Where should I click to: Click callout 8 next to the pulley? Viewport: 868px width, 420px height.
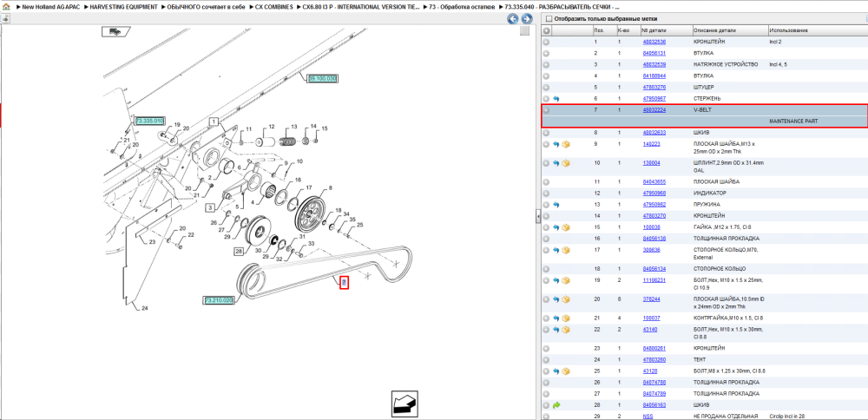[331, 188]
